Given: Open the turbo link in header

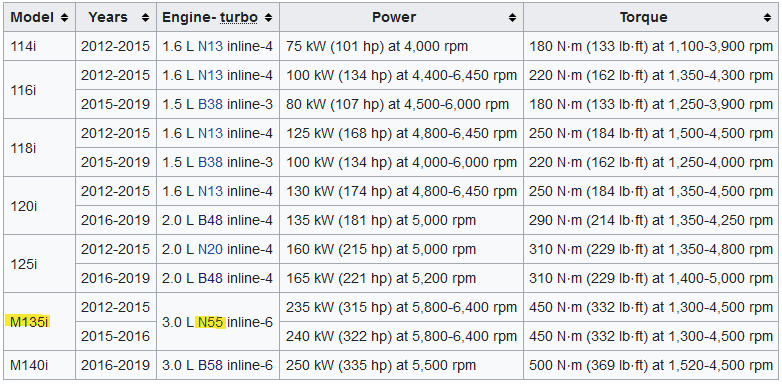Looking at the screenshot, I should 238,17.
